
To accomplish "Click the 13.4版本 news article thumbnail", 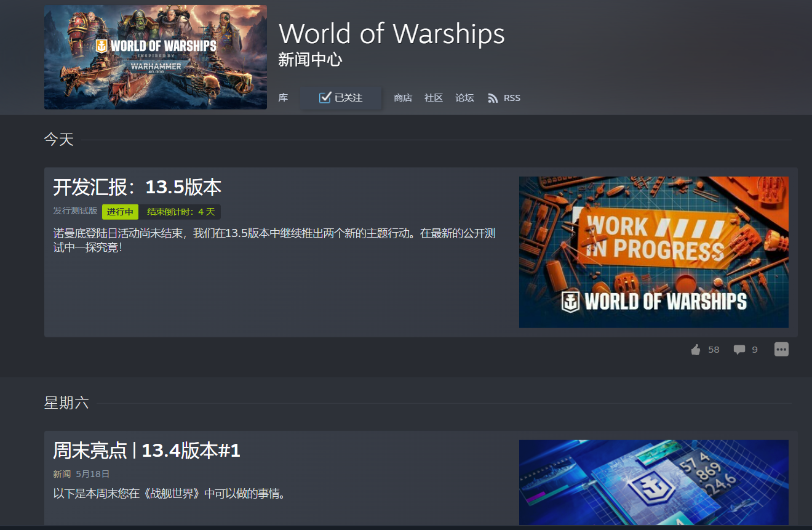I will coord(653,482).
